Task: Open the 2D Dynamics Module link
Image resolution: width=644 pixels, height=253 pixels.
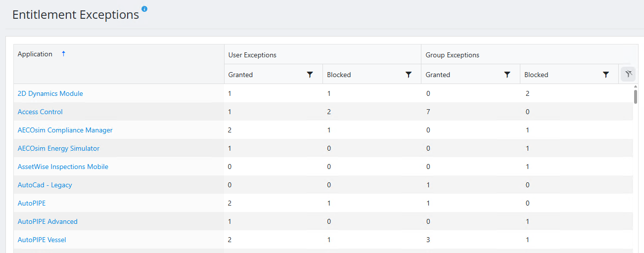Action: point(50,93)
